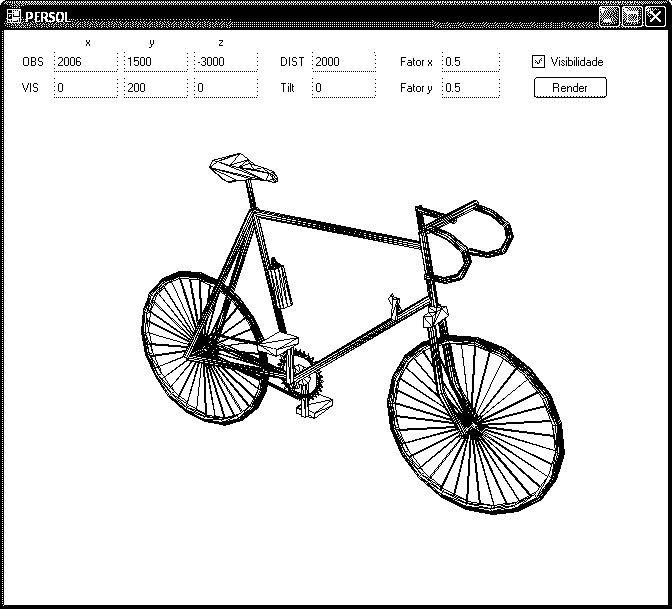Maximize the PERSOL window
Viewport: 672px width, 609px height.
631,15
